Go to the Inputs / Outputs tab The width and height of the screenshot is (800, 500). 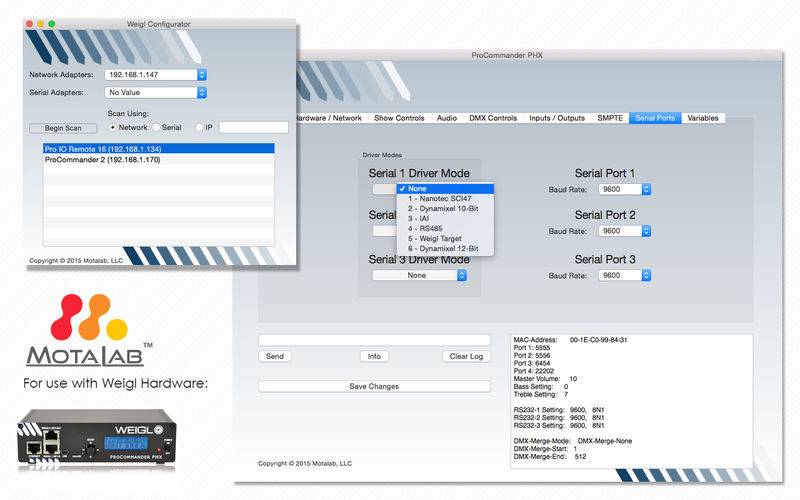coord(557,118)
